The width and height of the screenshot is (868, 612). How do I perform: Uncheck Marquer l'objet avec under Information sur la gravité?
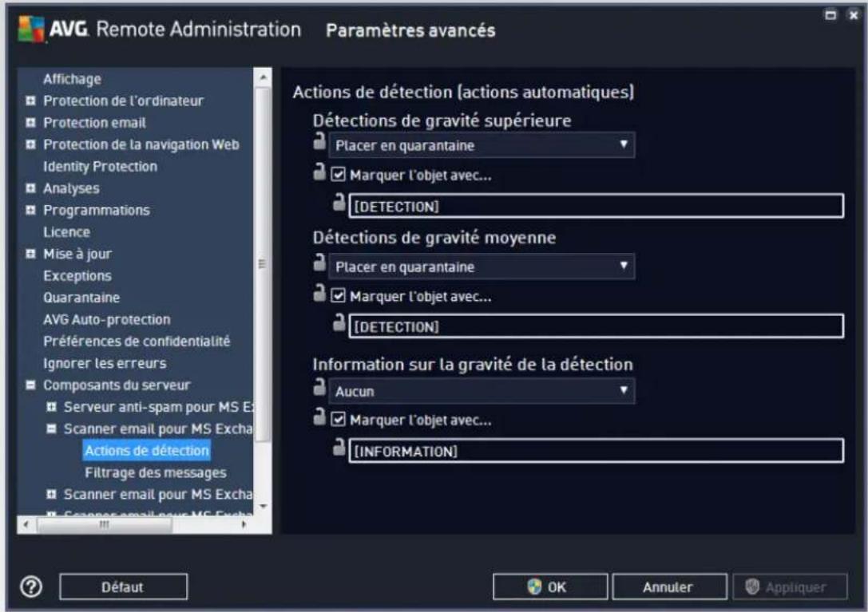tap(339, 420)
